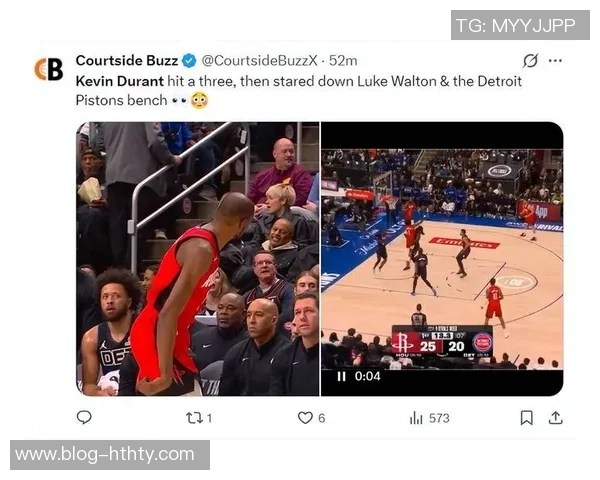Click the share upload icon
This screenshot has width=600, height=480.
coord(556,418)
